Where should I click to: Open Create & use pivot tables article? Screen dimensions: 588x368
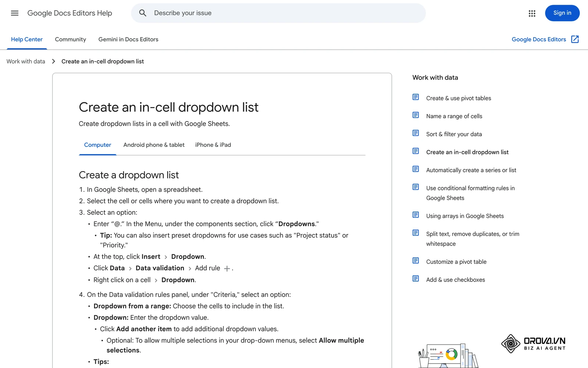(459, 98)
